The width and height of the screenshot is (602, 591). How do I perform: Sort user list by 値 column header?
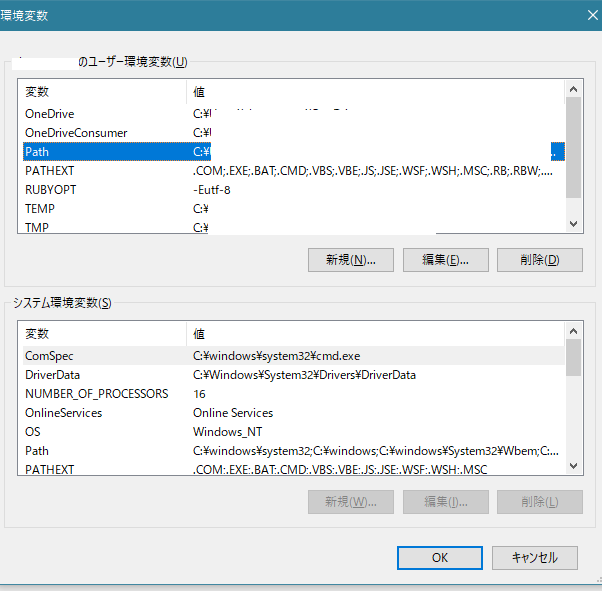tap(375, 92)
